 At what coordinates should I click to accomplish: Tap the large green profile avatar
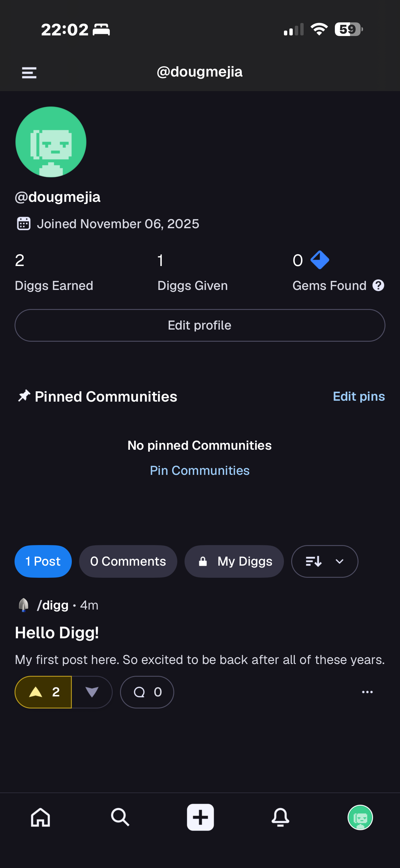[x=51, y=142]
